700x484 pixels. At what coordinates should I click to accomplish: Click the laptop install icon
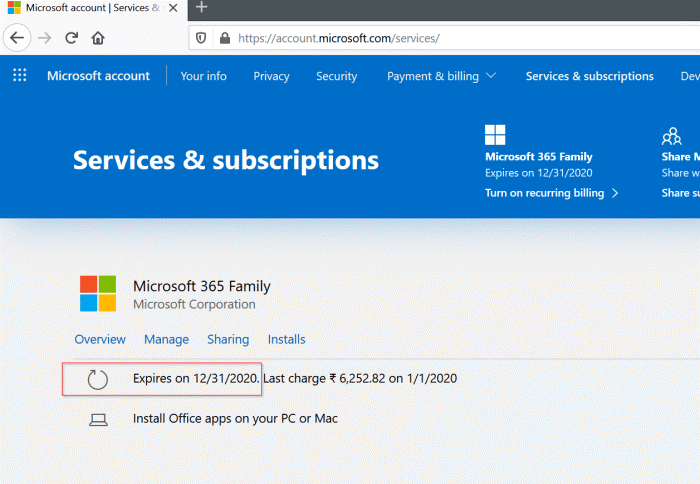[97, 419]
